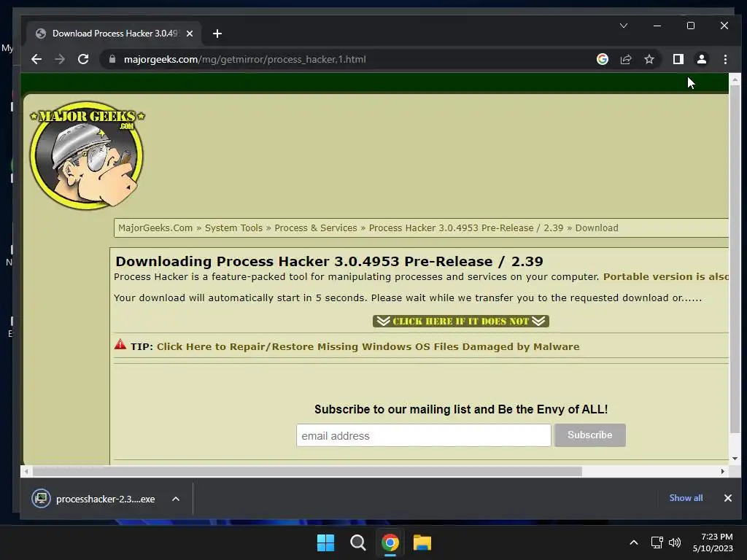The image size is (747, 560).
Task: Open the Chrome three-dot menu
Action: pos(725,59)
